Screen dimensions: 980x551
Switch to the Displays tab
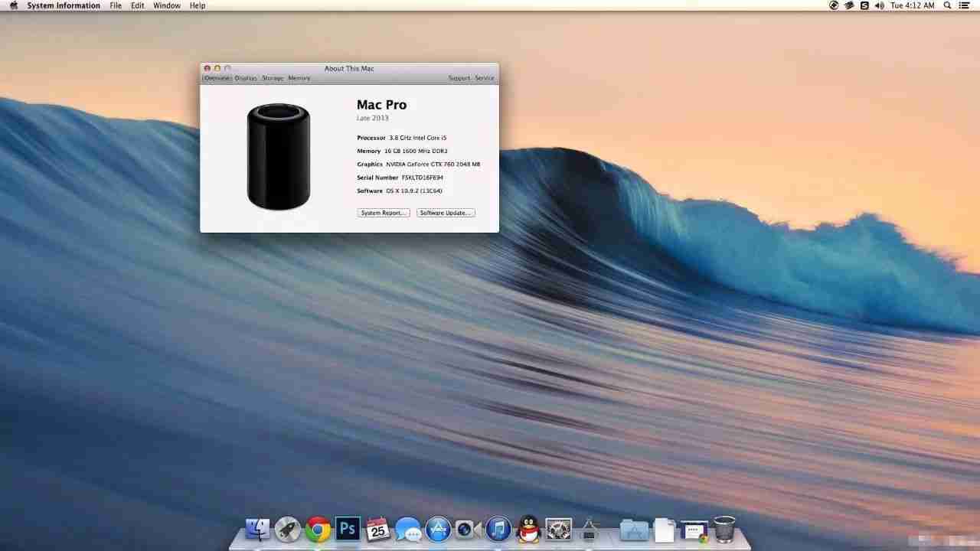[246, 78]
